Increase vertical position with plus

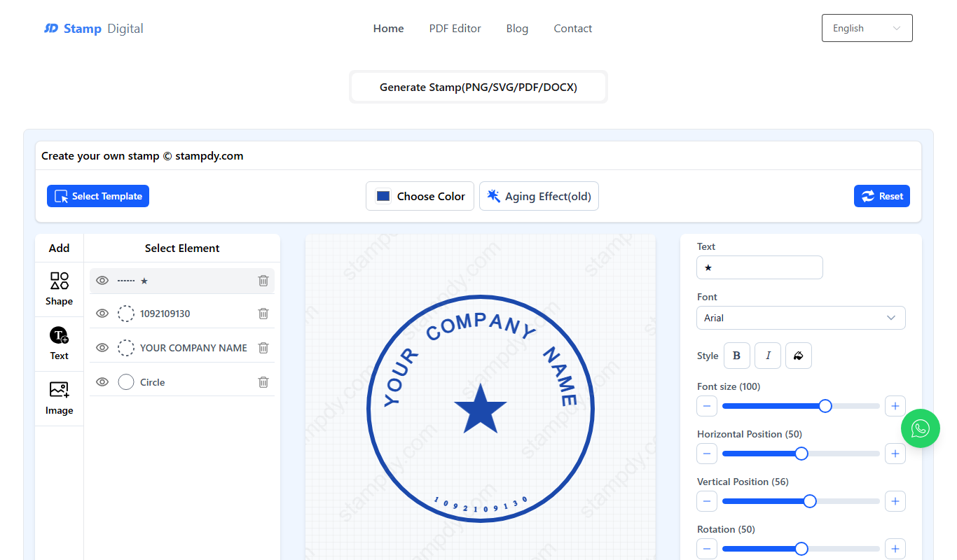click(x=895, y=501)
